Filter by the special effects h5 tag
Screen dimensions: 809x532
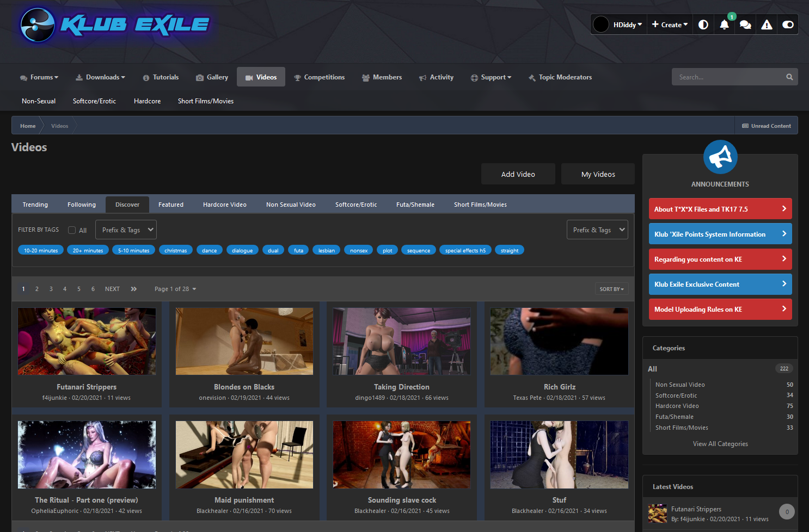coord(465,250)
